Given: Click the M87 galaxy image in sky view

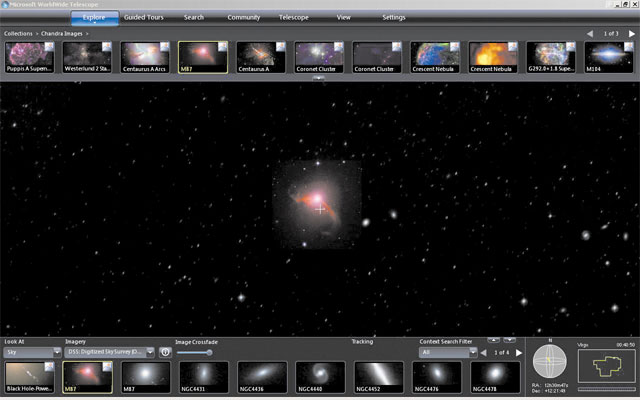Looking at the screenshot, I should click(x=316, y=204).
